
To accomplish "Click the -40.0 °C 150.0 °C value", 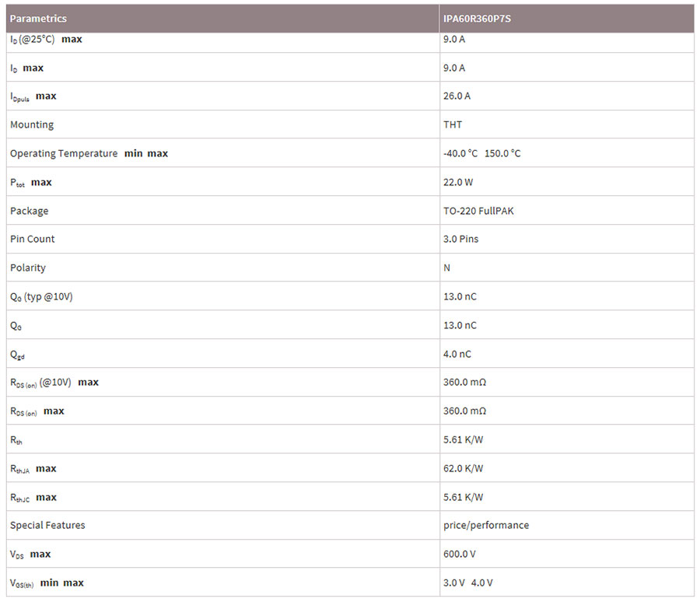I will pos(481,153).
